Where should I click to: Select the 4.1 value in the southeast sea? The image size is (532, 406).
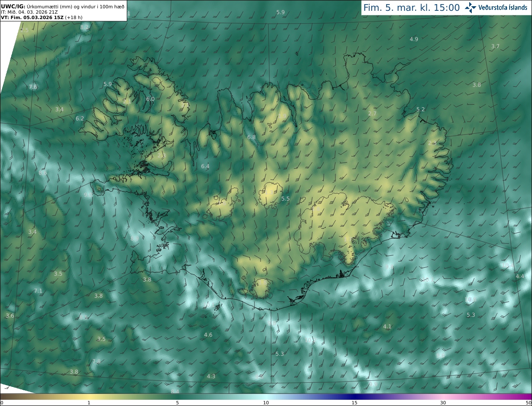[x=387, y=326]
